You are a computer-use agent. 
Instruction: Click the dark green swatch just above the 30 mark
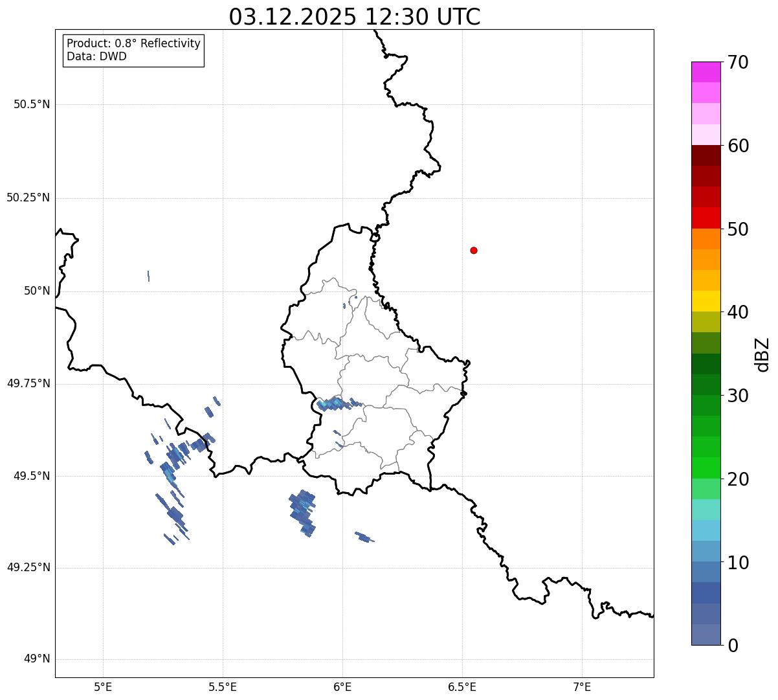(x=706, y=385)
